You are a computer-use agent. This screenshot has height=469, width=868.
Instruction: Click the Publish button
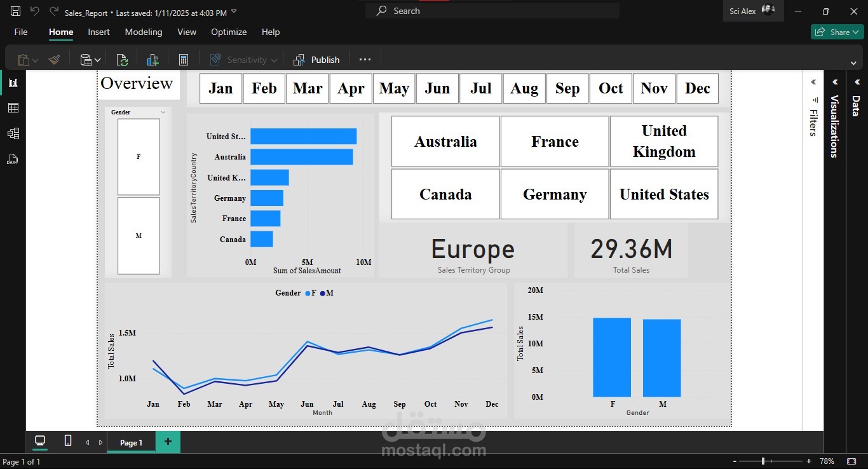tap(316, 59)
